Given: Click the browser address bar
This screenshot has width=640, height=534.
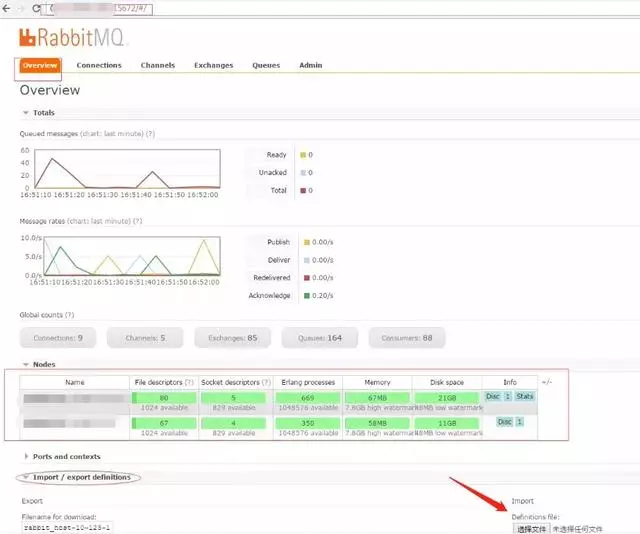Looking at the screenshot, I should coord(98,9).
